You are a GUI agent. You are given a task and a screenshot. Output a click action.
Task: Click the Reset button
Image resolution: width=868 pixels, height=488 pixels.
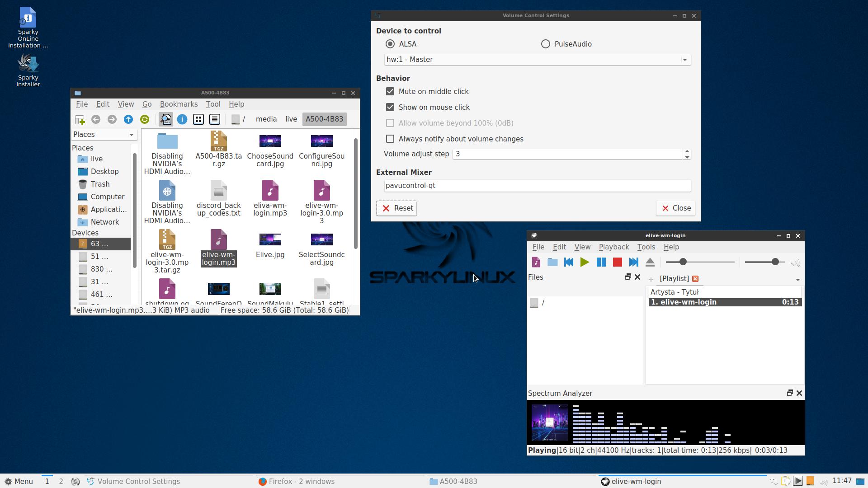coord(396,208)
